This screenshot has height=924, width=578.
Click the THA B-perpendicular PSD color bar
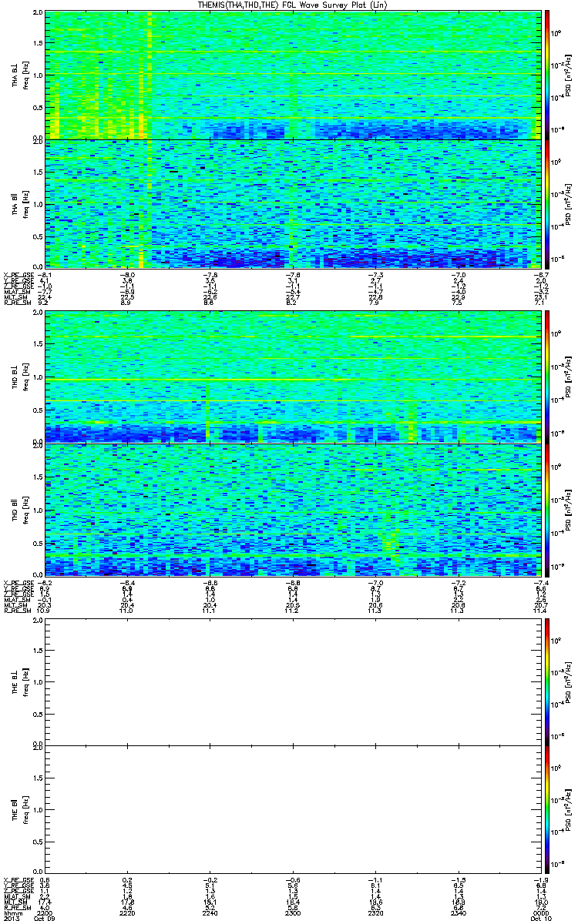tap(547, 75)
